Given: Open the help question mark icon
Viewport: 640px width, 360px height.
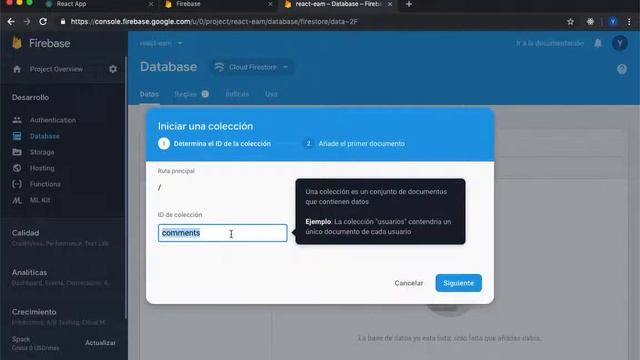Looking at the screenshot, I should (x=622, y=69).
